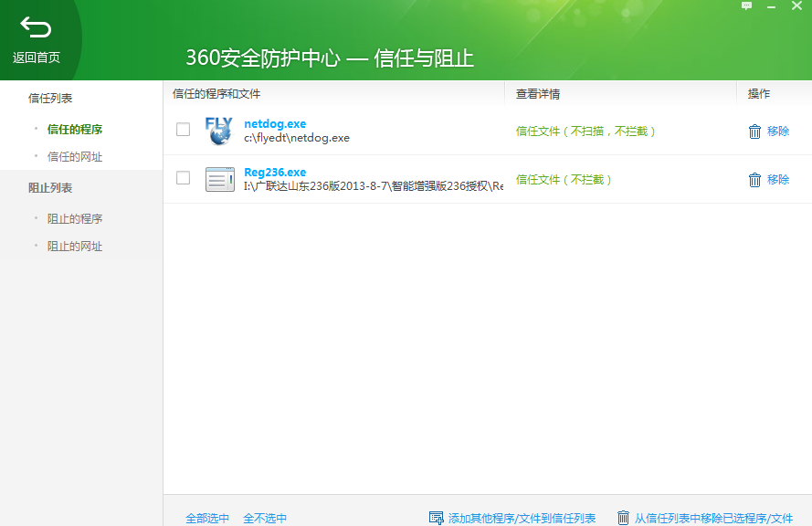Click 全部选中 link
Screen dimensions: 812x526
207,518
